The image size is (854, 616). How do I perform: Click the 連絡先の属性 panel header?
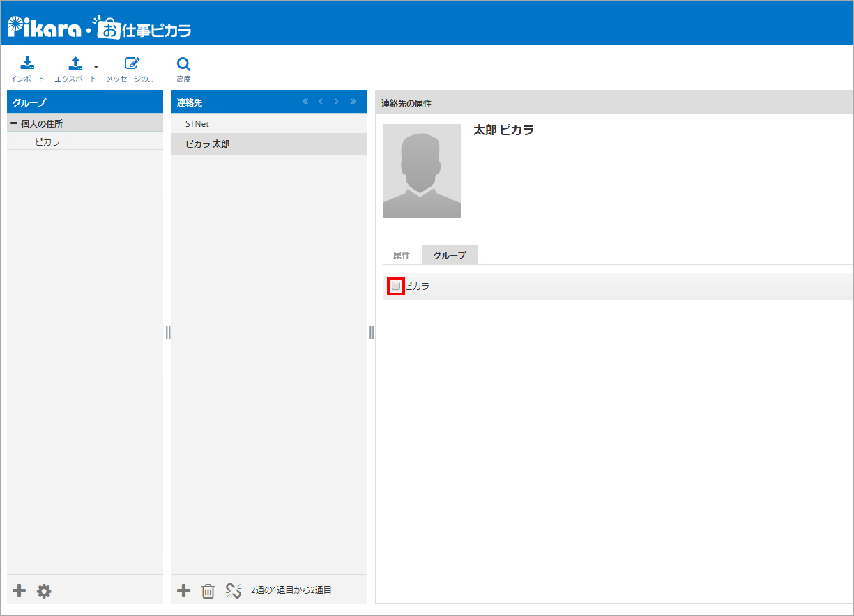pyautogui.click(x=614, y=102)
